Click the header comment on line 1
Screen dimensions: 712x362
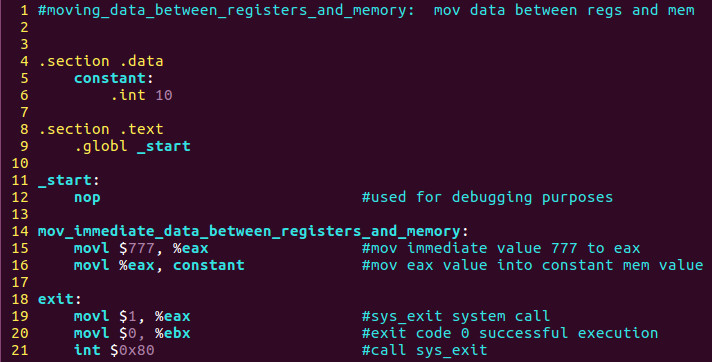(x=366, y=10)
